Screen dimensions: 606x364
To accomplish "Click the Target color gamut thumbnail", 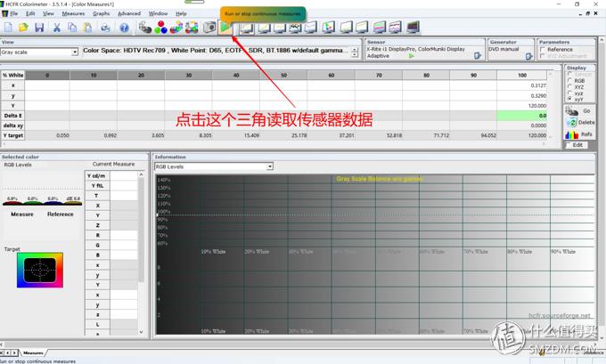I will tap(40, 270).
